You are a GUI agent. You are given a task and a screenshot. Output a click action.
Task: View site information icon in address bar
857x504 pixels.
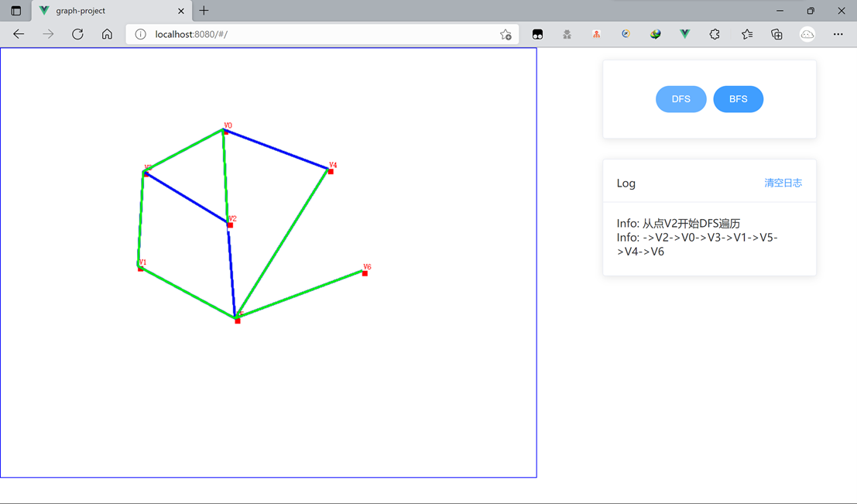(140, 34)
